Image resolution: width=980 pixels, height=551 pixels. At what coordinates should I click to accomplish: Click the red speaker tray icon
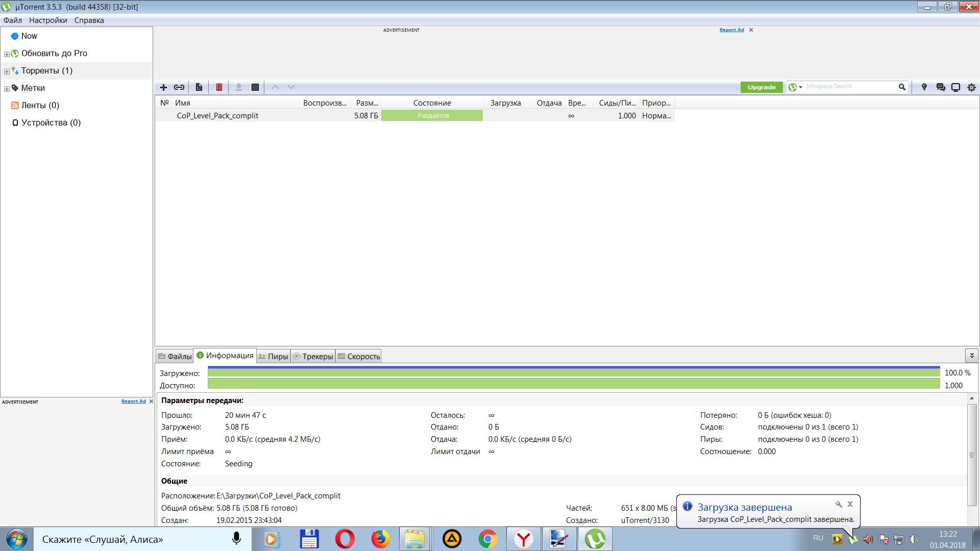click(868, 539)
